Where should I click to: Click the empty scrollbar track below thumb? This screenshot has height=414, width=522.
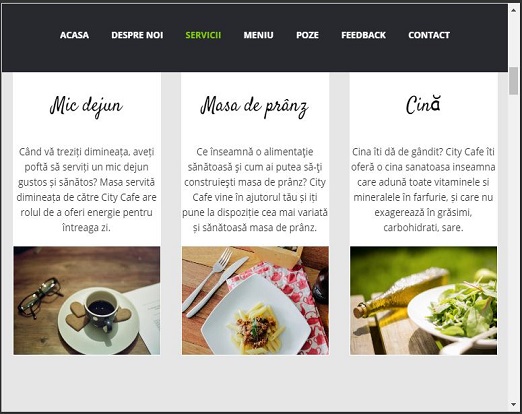point(513,247)
